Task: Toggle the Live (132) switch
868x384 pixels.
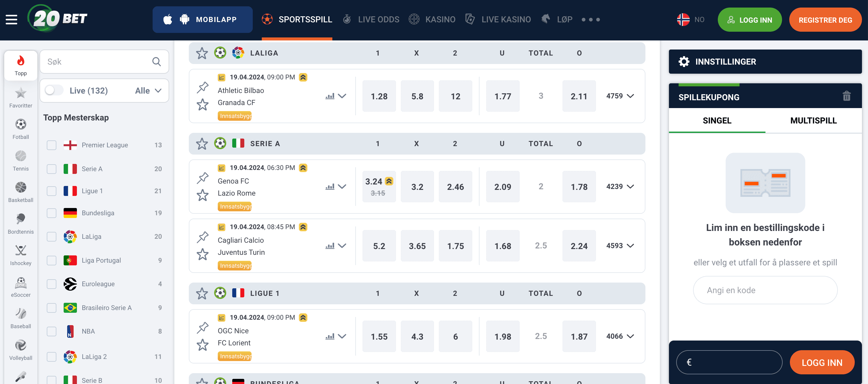Action: coord(54,90)
